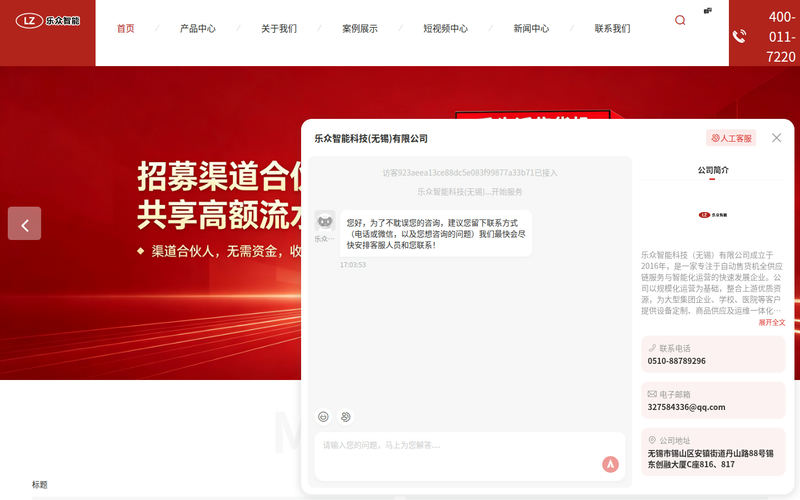Screen dimensions: 800x500
Task: Select the 公司简介 tab
Action: click(x=713, y=170)
